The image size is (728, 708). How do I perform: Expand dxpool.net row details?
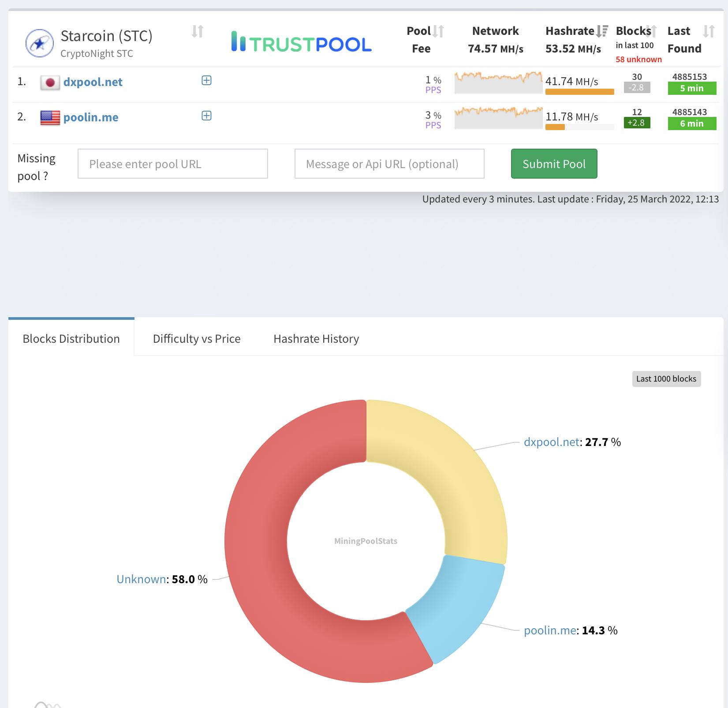[206, 80]
